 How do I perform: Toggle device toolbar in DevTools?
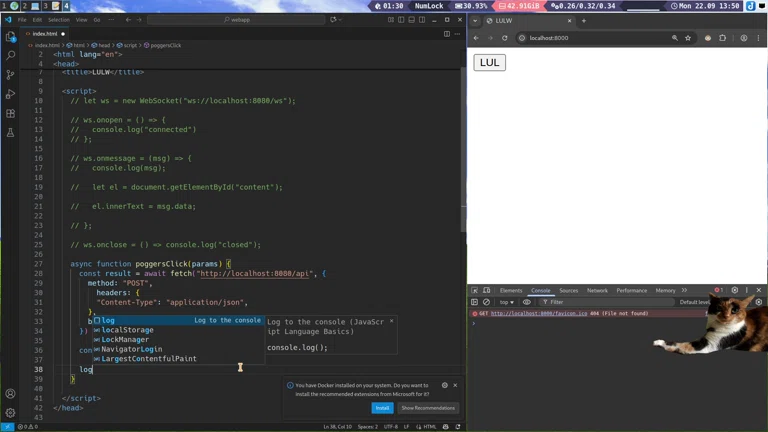click(487, 290)
